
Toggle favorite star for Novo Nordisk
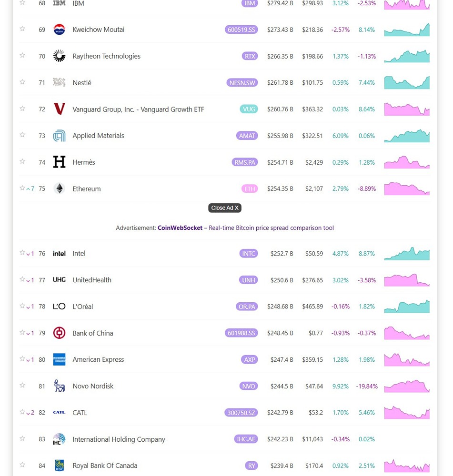22,386
